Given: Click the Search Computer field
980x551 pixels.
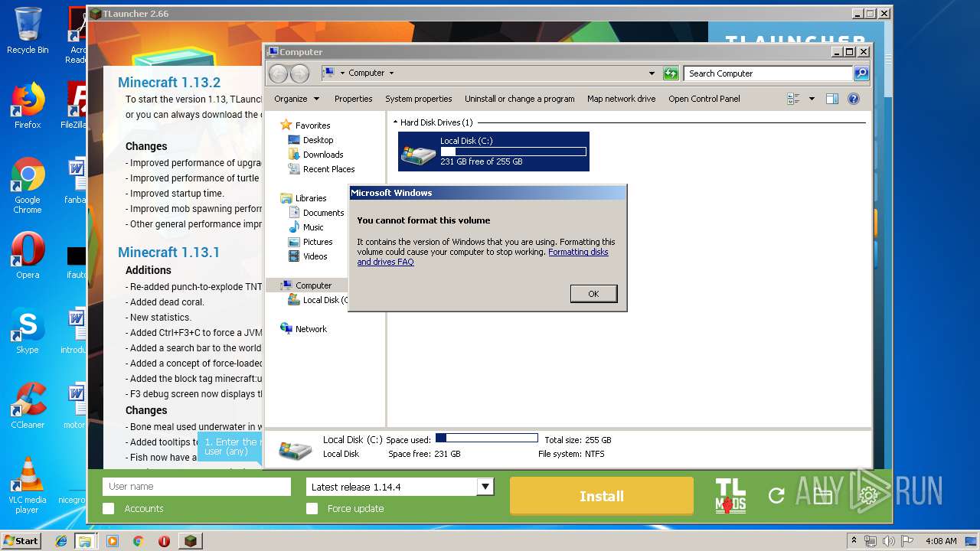Looking at the screenshot, I should pyautogui.click(x=768, y=73).
